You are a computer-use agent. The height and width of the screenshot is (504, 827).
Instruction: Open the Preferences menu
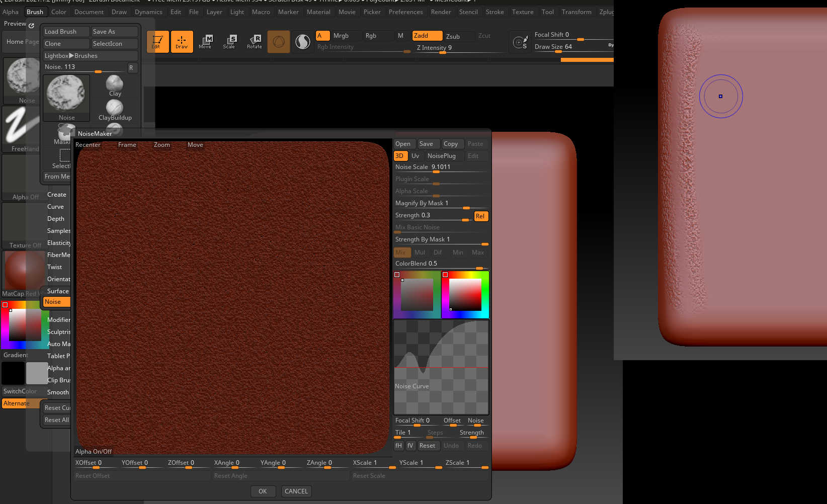coord(406,12)
